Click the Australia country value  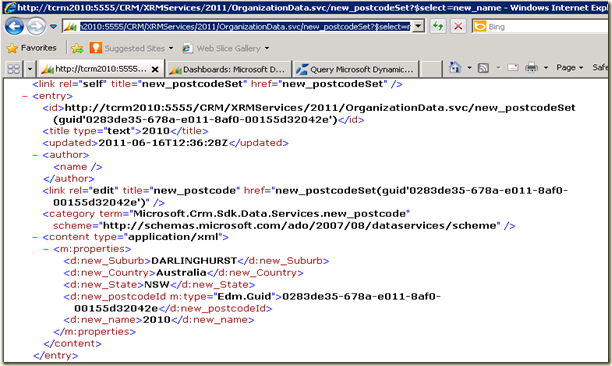point(181,272)
